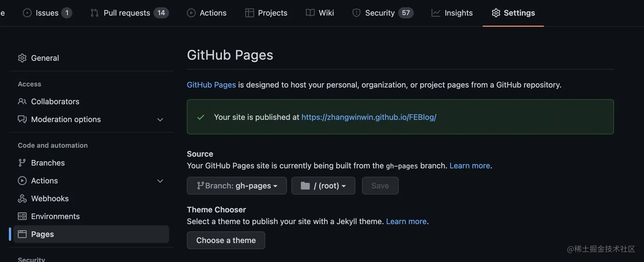Viewport: 644px width, 262px height.
Task: Open the / (root) folder dropdown
Action: click(323, 186)
